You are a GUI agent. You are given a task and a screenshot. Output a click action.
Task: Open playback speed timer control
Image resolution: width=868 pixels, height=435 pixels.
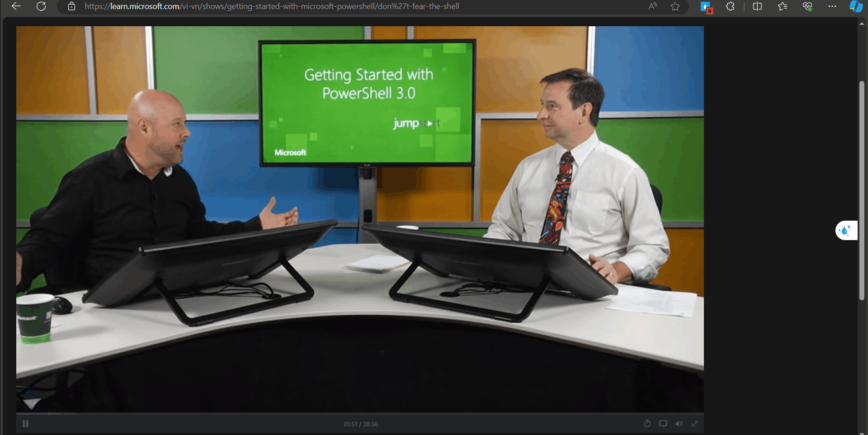647,424
